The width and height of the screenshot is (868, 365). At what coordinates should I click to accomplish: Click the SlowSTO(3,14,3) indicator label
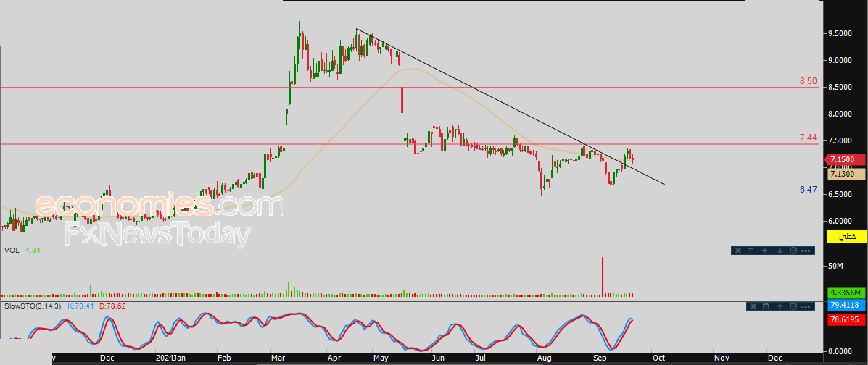coord(33,306)
